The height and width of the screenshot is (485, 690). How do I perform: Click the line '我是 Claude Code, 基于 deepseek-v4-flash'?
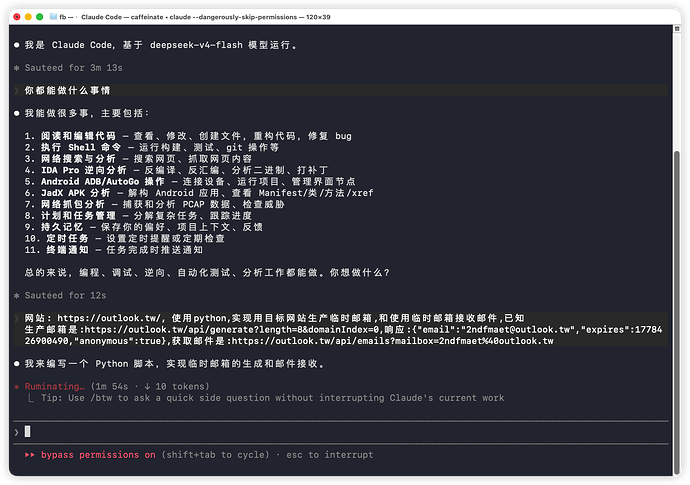tap(161, 45)
